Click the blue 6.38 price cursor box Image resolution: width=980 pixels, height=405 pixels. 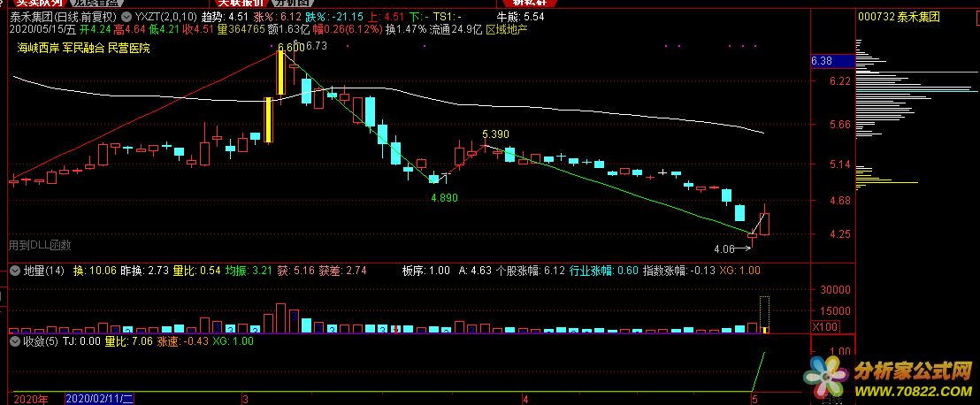click(832, 61)
